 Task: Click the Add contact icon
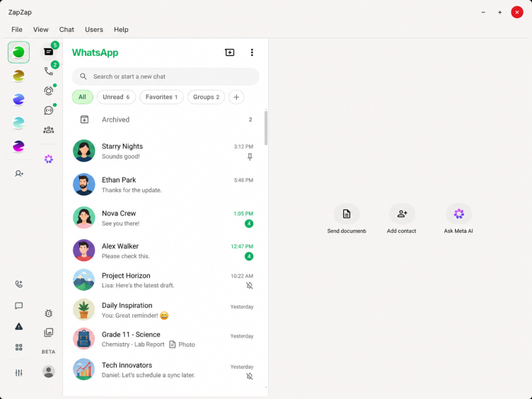(x=402, y=214)
